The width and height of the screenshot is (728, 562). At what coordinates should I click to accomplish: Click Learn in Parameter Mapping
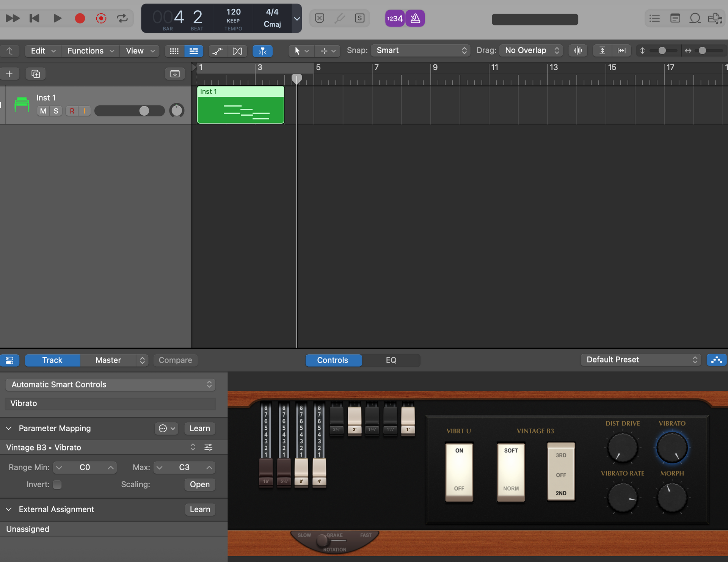click(199, 428)
